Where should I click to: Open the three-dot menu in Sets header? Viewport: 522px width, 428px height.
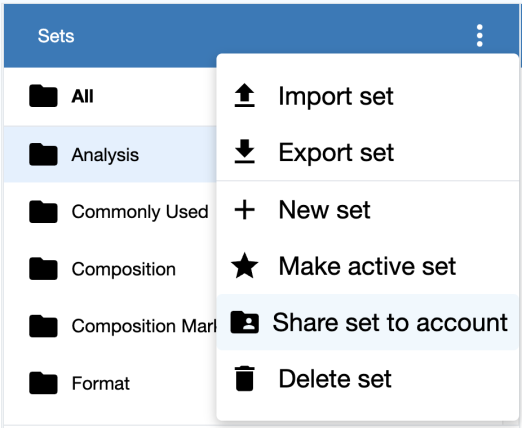[479, 36]
